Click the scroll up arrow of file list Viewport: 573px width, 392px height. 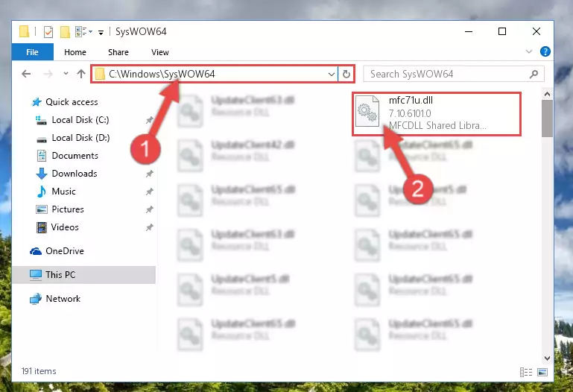click(547, 95)
